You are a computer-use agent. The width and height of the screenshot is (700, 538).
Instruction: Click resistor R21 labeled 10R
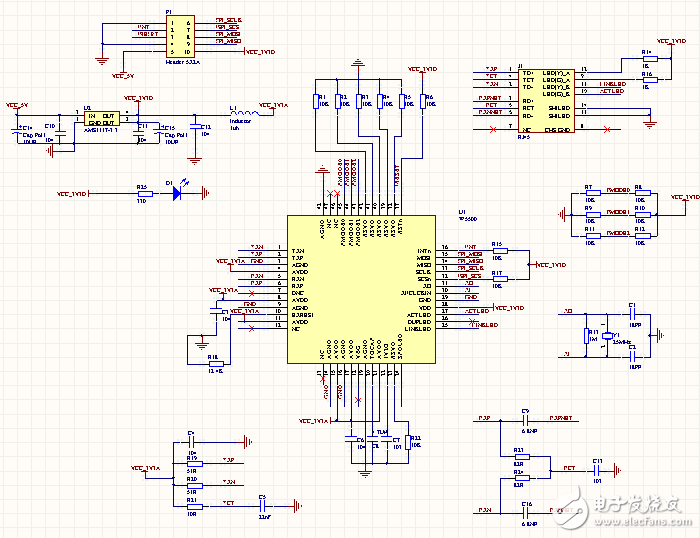tap(193, 505)
